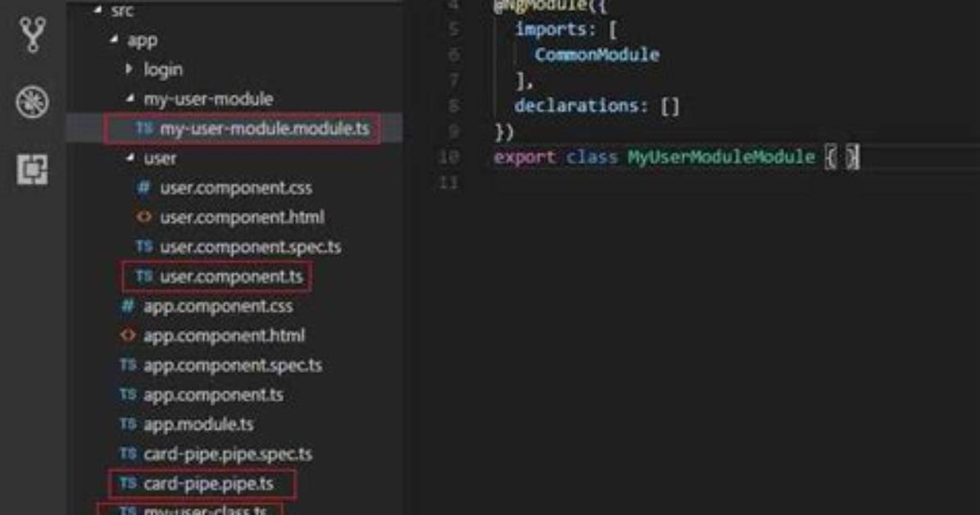This screenshot has height=515, width=980.
Task: Open app.component.html file
Action: [x=225, y=335]
